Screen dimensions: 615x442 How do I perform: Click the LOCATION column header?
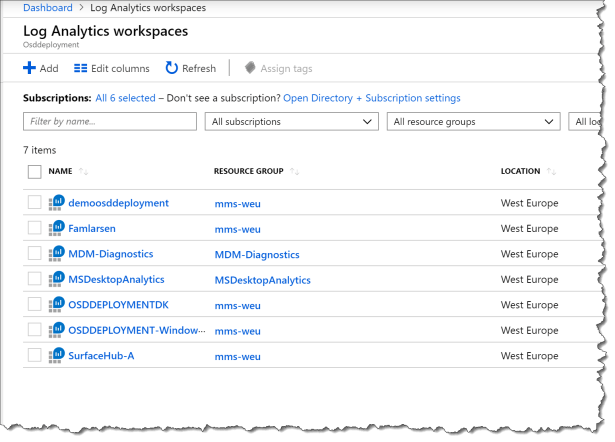[x=520, y=171]
